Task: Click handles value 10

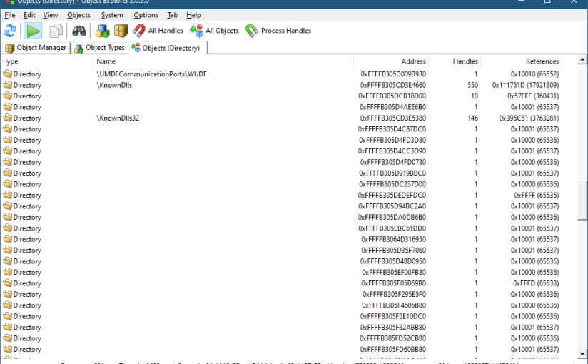Action: pos(475,96)
